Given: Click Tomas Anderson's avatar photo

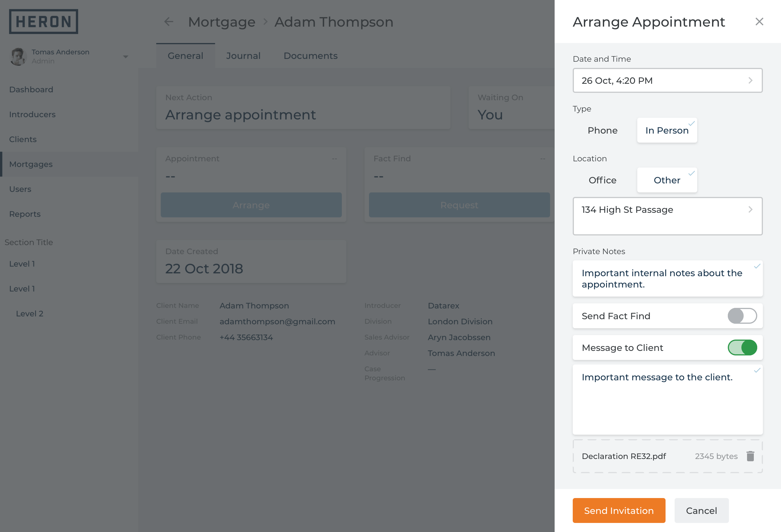Looking at the screenshot, I should [x=18, y=57].
